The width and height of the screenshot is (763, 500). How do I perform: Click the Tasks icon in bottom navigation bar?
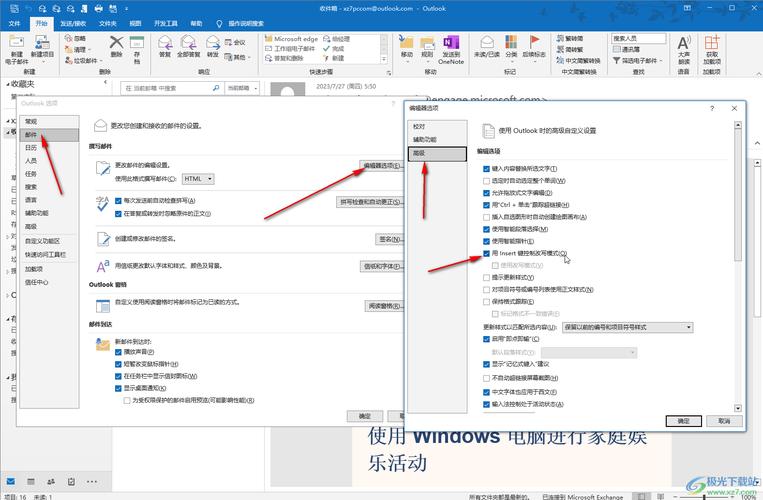click(x=72, y=482)
